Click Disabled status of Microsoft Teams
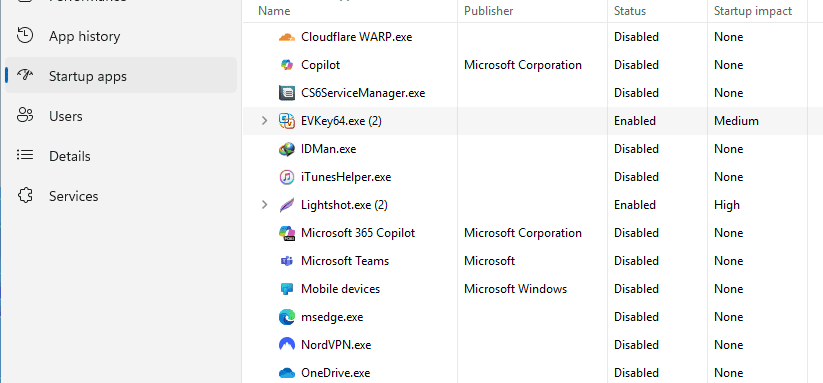Screen dimensions: 823x383 coord(636,261)
